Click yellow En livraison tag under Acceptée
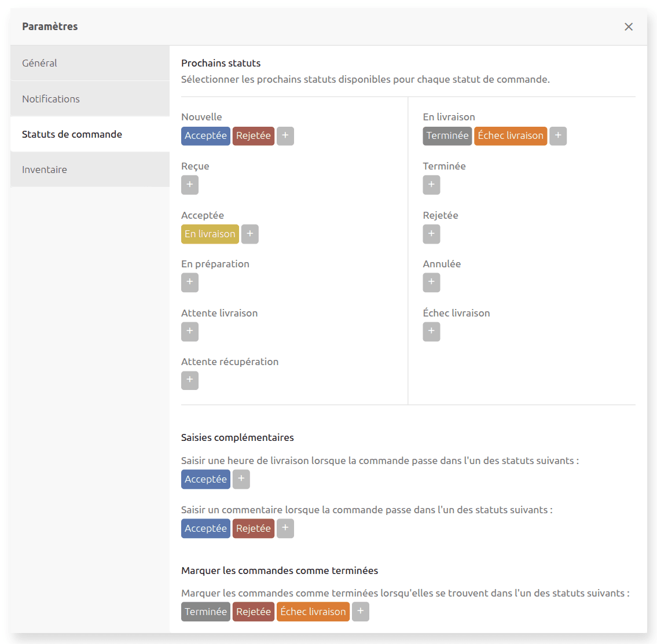Screen dimensions: 657x644 (210, 234)
